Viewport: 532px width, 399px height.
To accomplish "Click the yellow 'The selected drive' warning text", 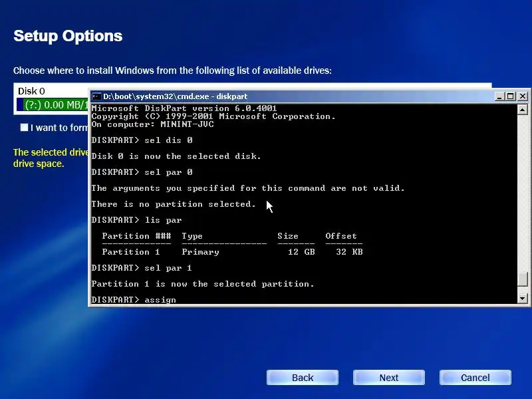I will click(51, 158).
